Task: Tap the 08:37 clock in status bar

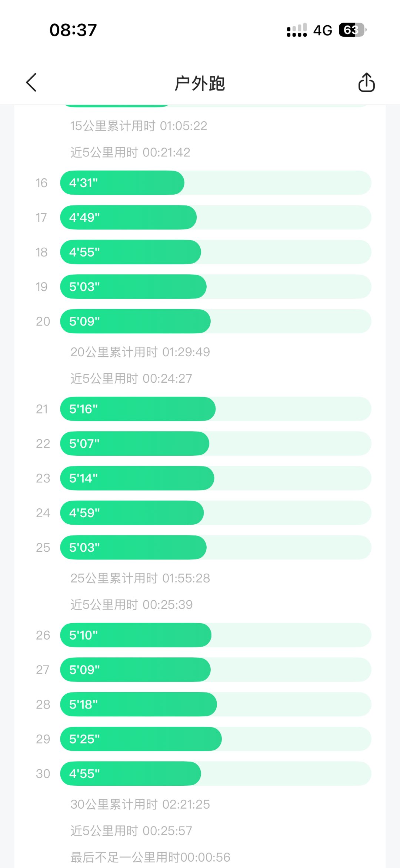Action: (73, 30)
